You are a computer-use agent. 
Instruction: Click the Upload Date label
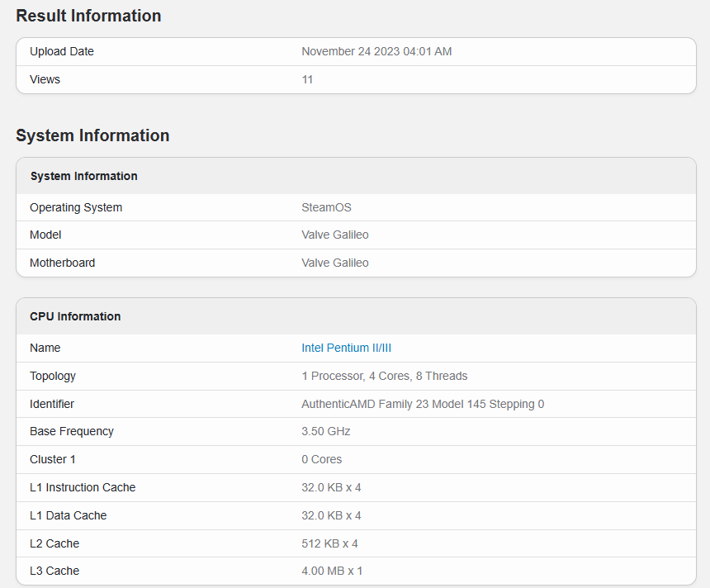62,52
